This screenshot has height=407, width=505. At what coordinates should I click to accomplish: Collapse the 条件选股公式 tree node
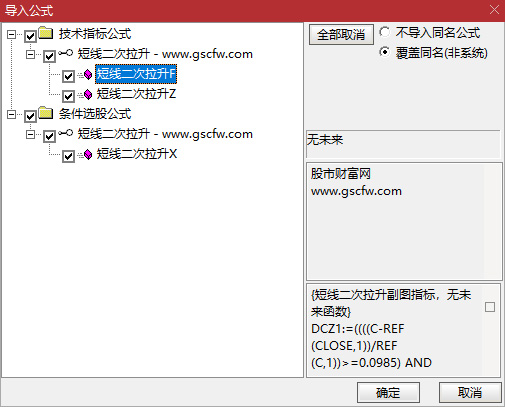[x=11, y=114]
